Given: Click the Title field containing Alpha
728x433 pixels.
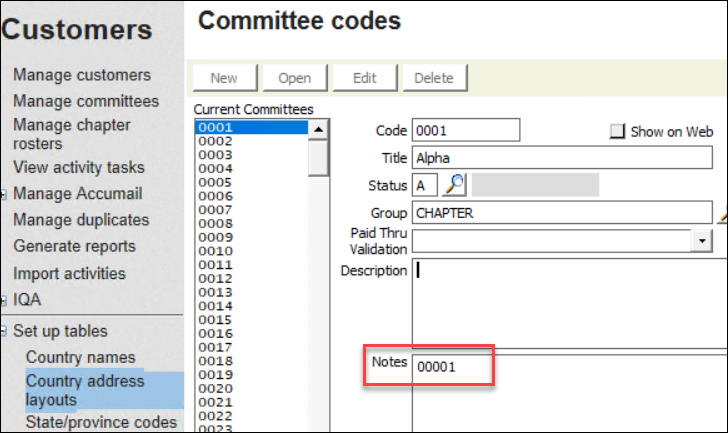Looking at the screenshot, I should point(561,158).
